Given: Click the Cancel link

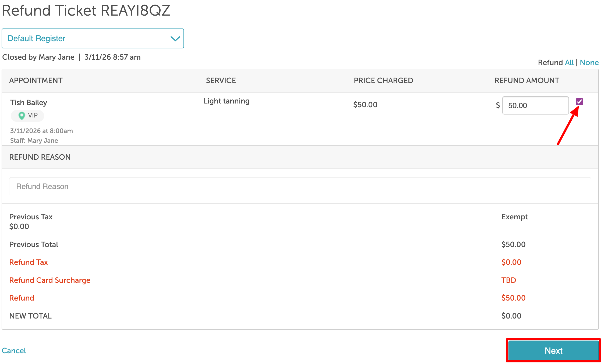Looking at the screenshot, I should tap(14, 351).
